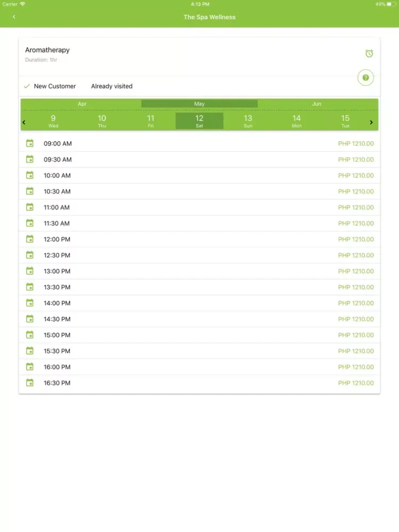Image resolution: width=399 pixels, height=532 pixels.
Task: Click the calendar icon for 11:30 AM
Action: click(x=30, y=223)
